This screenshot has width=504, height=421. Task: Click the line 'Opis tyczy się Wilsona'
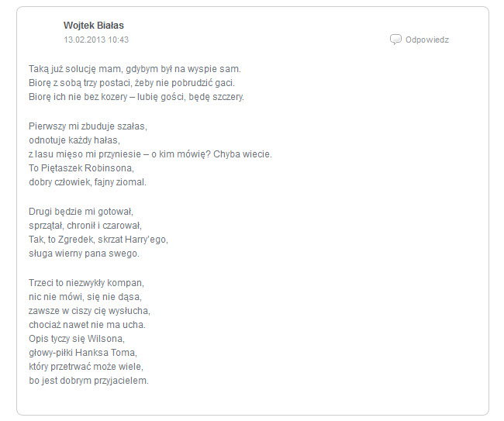(x=77, y=339)
